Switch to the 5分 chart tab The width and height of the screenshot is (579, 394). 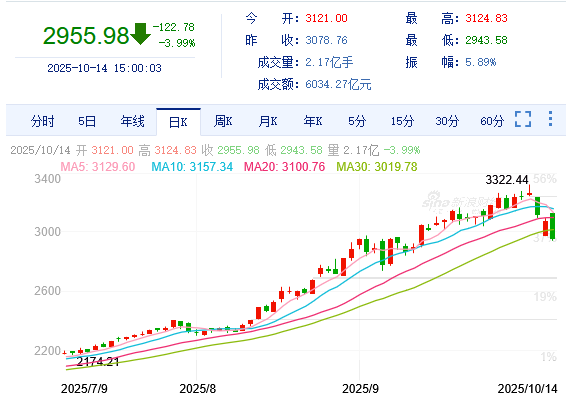pyautogui.click(x=357, y=121)
